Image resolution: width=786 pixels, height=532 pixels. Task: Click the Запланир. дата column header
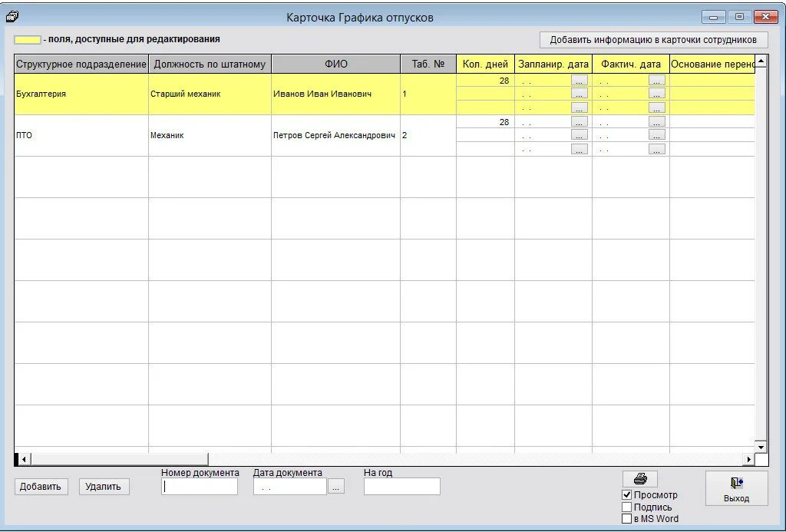point(553,64)
